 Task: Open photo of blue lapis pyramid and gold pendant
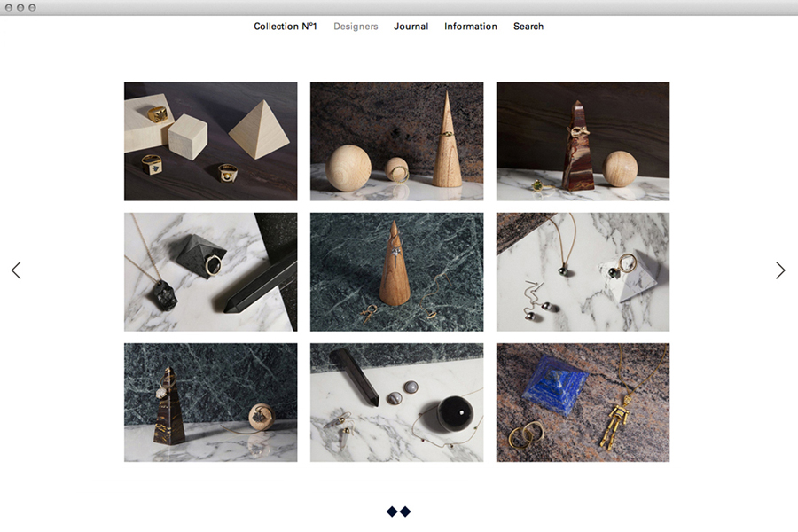click(x=583, y=403)
